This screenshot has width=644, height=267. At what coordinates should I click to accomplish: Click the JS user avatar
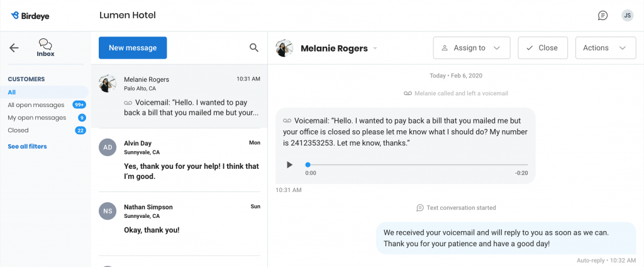click(x=627, y=16)
